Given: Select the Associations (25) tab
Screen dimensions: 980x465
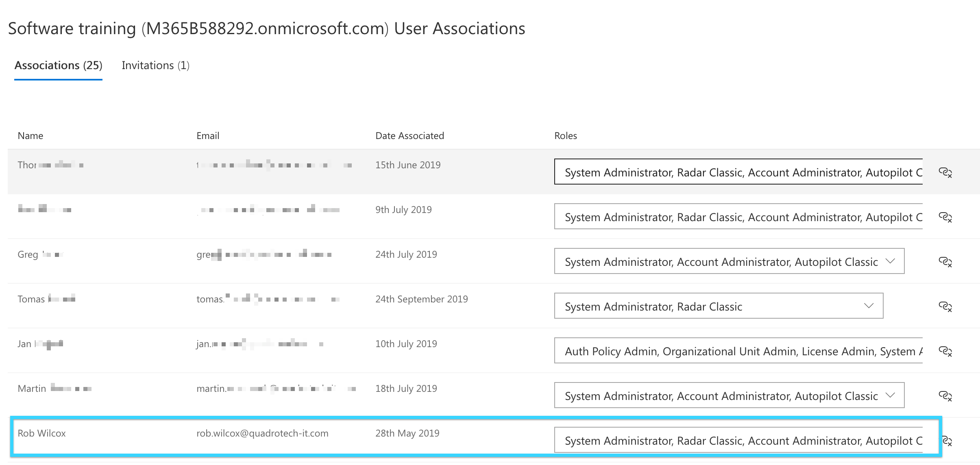Looking at the screenshot, I should tap(59, 65).
